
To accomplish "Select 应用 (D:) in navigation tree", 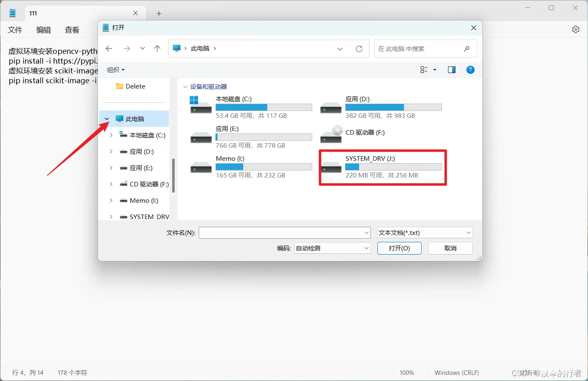I will point(137,151).
